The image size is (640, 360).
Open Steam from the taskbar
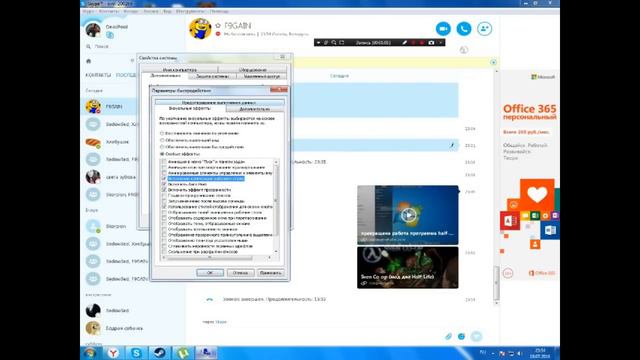(x=160, y=353)
